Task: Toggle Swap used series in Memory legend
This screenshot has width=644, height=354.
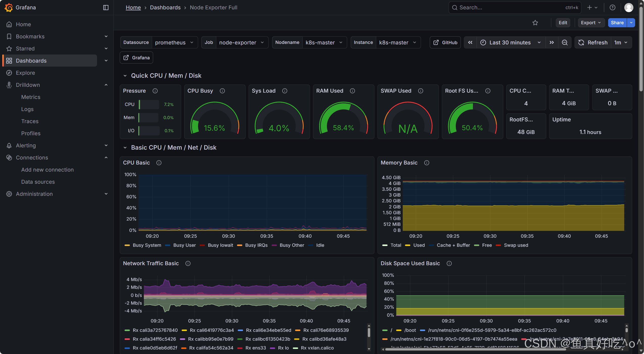Action: click(x=516, y=245)
